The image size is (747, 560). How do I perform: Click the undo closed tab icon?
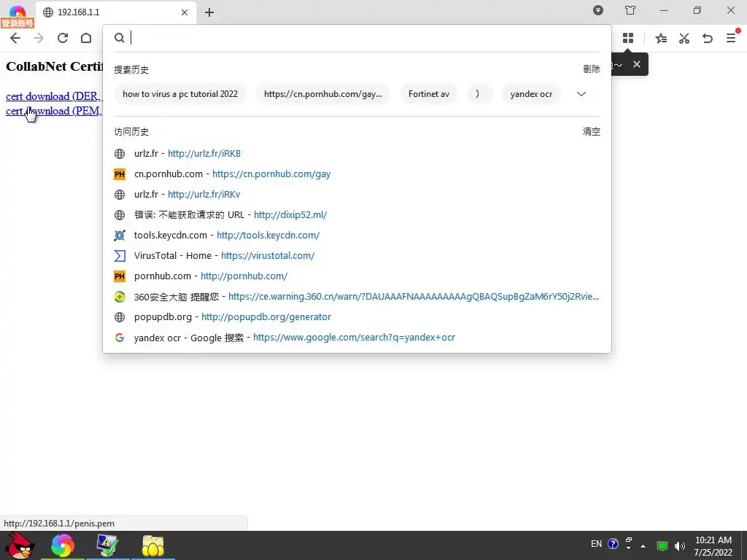pyautogui.click(x=708, y=38)
